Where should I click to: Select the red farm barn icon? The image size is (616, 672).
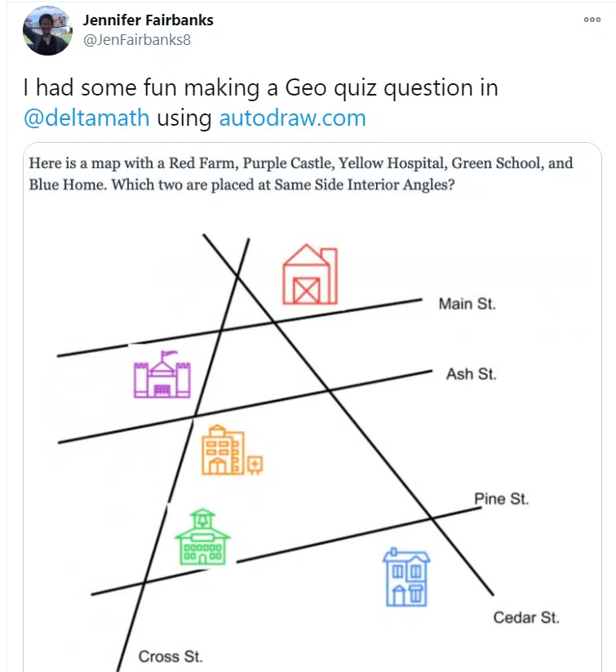[310, 274]
